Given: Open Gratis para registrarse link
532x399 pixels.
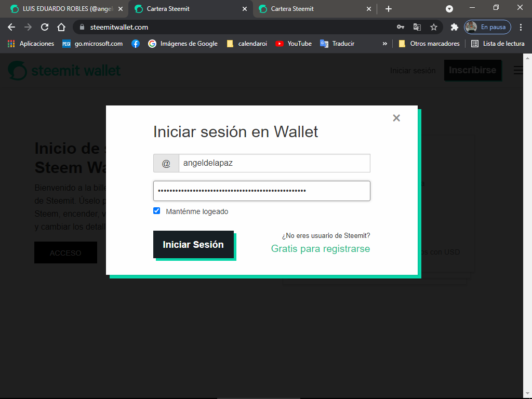Looking at the screenshot, I should (320, 249).
